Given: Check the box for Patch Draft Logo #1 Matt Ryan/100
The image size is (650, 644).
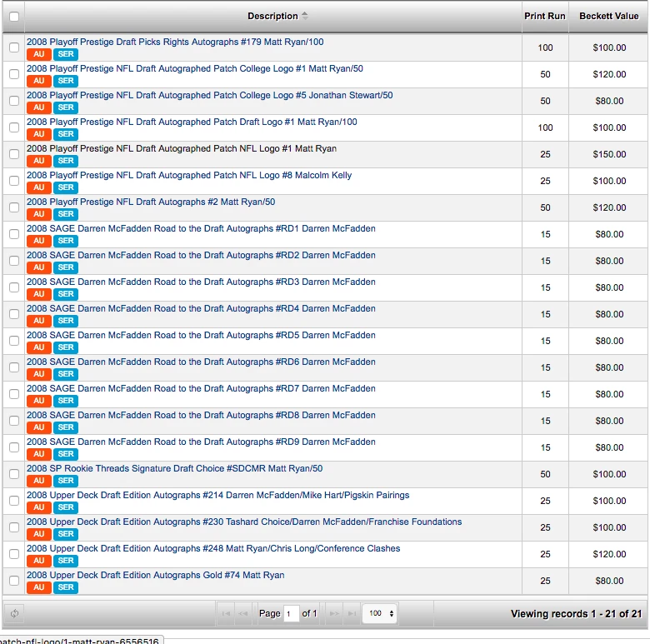Looking at the screenshot, I should pyautogui.click(x=14, y=127).
